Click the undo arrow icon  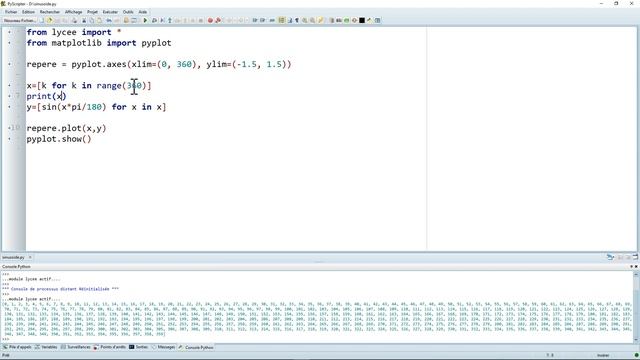point(109,20)
